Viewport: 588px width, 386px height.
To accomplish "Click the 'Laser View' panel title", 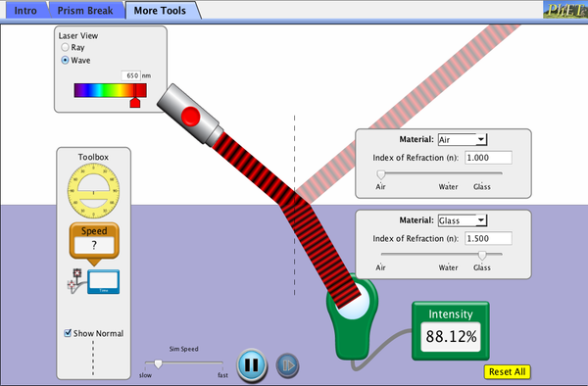I will pos(78,35).
